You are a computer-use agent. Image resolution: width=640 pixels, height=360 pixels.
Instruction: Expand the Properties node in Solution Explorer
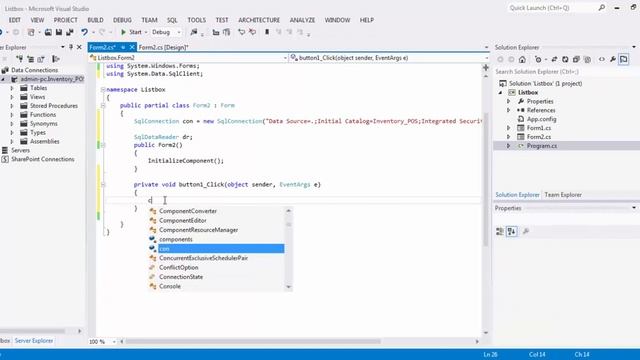[x=509, y=101]
